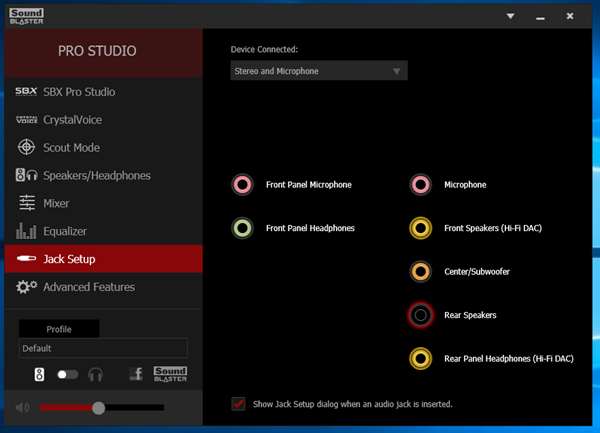
Task: Click the Front Panel Microphone label
Action: point(309,185)
